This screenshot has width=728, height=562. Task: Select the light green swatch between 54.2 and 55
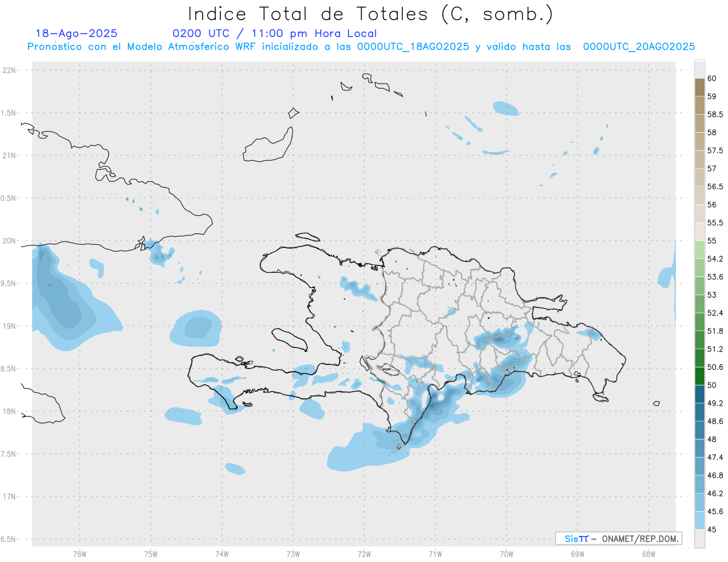pyautogui.click(x=699, y=250)
